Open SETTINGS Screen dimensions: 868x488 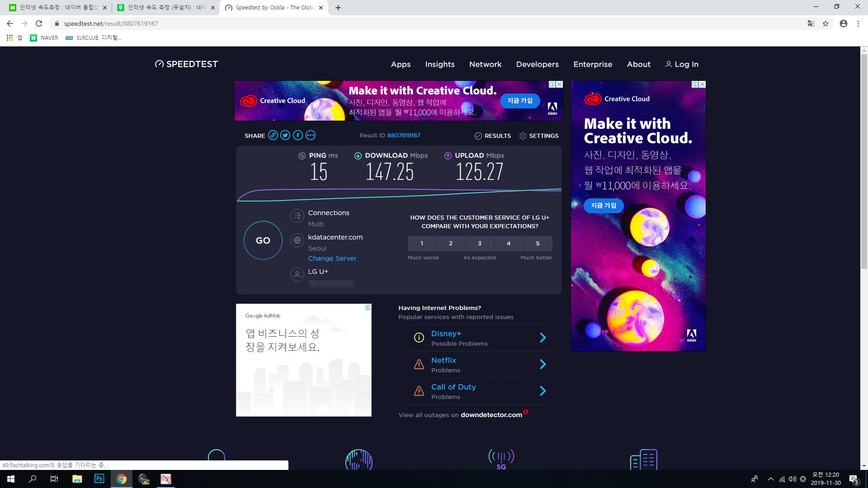[538, 136]
